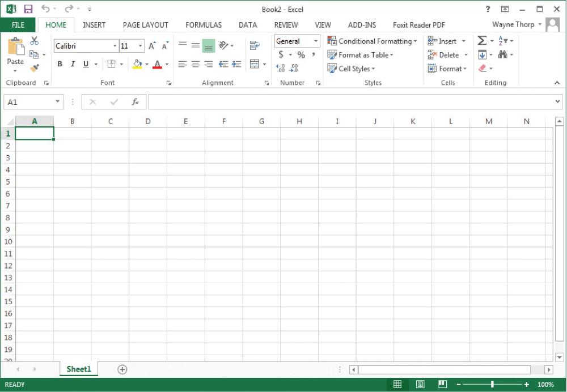Screen dimensions: 567x392
Task: Open the Format Painter tool
Action: [x=34, y=68]
